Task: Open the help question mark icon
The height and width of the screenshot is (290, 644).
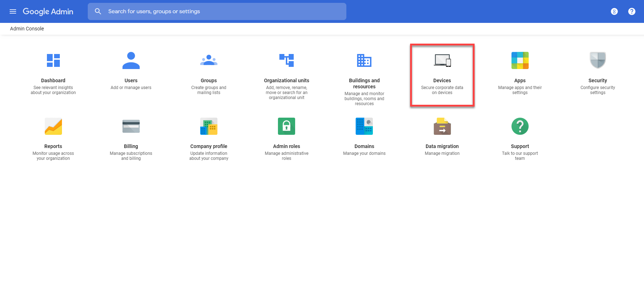Action: [x=632, y=11]
